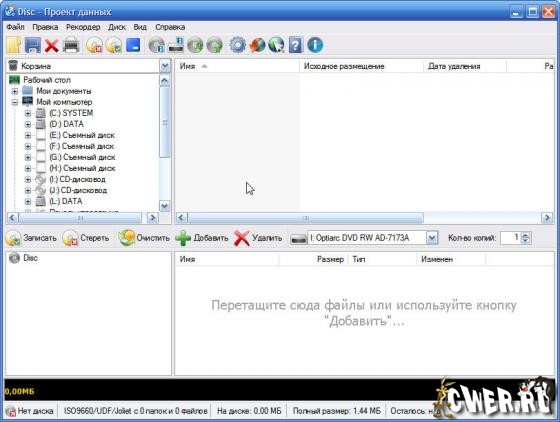Click the orange-arrow globe toolbar icon
The height and width of the screenshot is (422, 560).
coord(257,45)
